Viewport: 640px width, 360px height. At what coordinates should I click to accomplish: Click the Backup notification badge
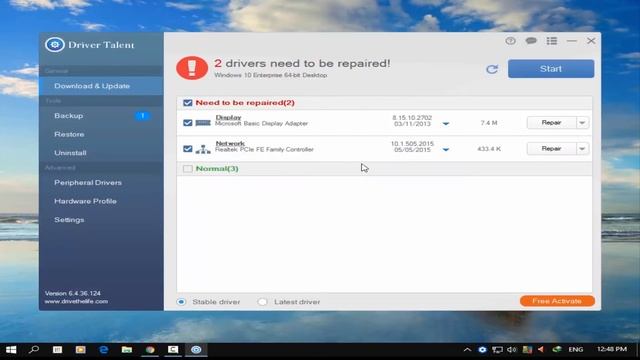click(142, 116)
